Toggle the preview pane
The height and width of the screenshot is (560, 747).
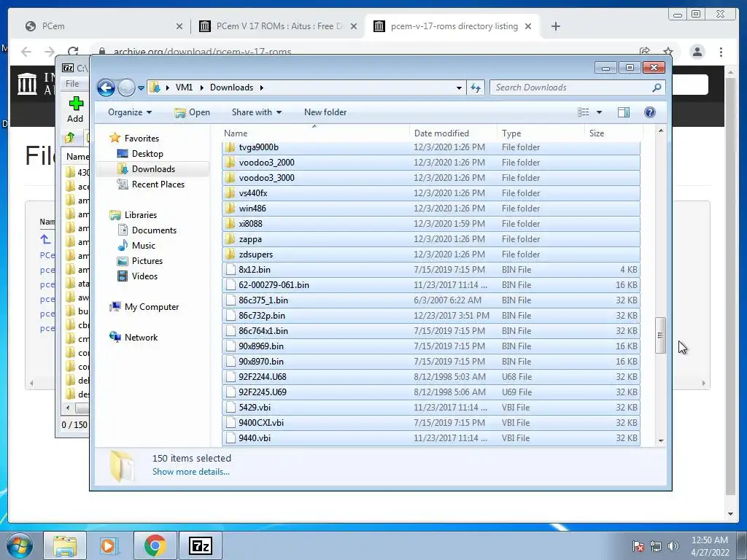coord(624,112)
